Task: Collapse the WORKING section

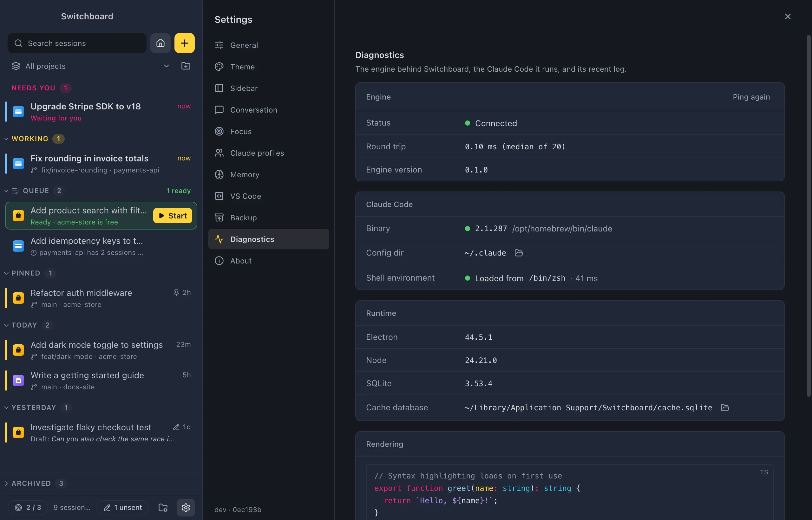Action: (6, 139)
